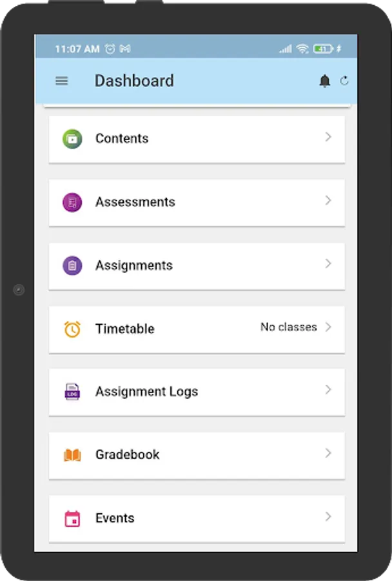Viewport: 392px width, 581px height.
Task: Expand the Gradebook row chevron
Action: click(x=328, y=453)
